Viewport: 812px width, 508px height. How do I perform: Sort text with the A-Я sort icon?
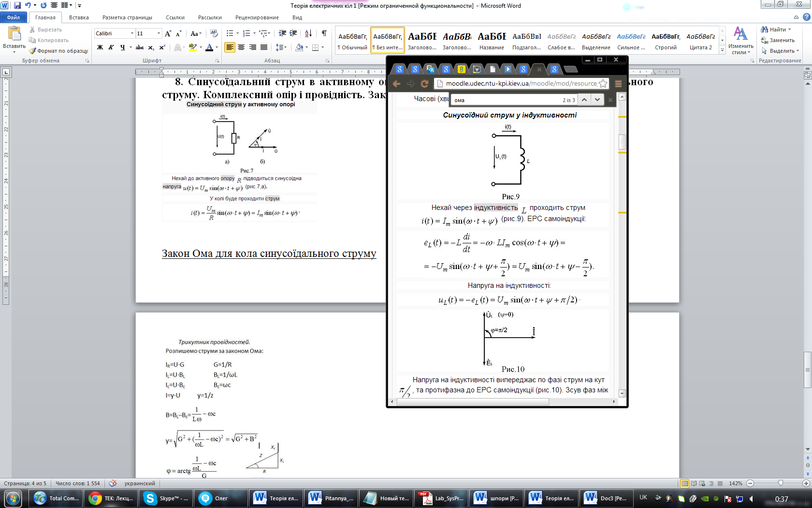[308, 33]
